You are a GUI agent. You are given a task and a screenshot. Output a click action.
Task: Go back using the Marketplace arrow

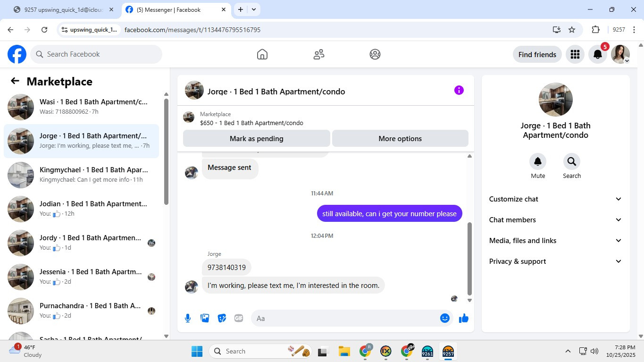pos(15,81)
